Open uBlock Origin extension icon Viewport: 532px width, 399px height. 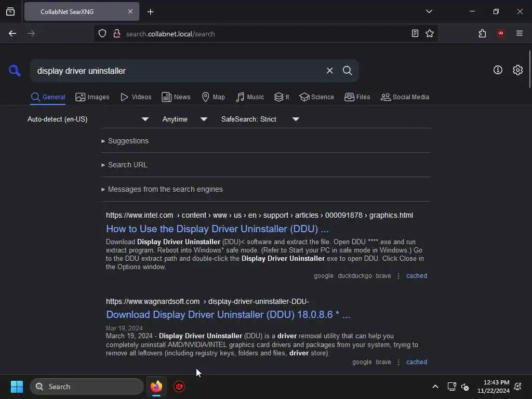(500, 33)
